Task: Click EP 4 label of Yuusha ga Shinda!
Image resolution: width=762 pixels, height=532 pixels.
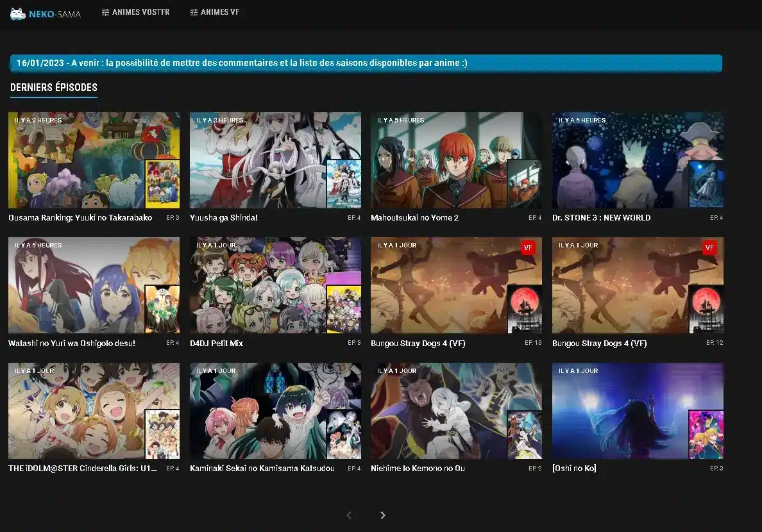Action: point(354,218)
